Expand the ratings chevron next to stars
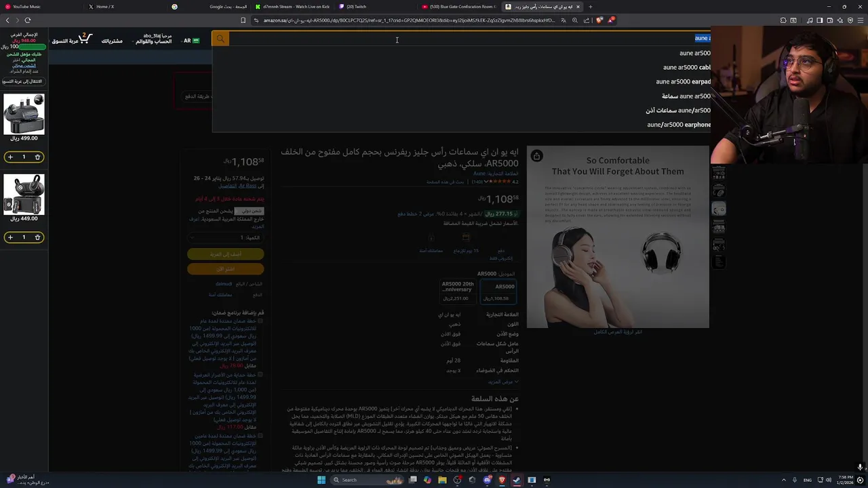The height and width of the screenshot is (488, 868). pyautogui.click(x=486, y=182)
